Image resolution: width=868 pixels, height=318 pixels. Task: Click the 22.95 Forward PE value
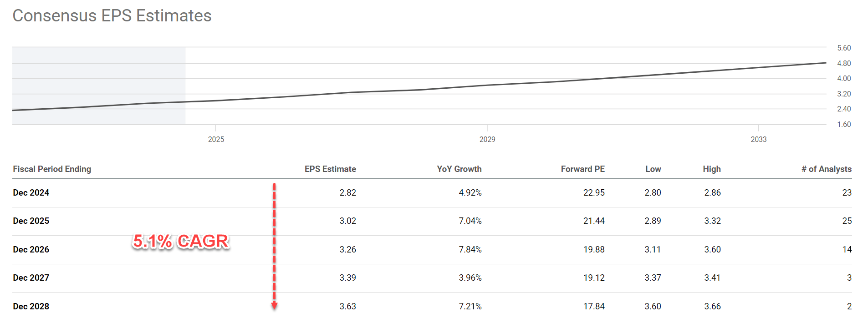click(594, 193)
